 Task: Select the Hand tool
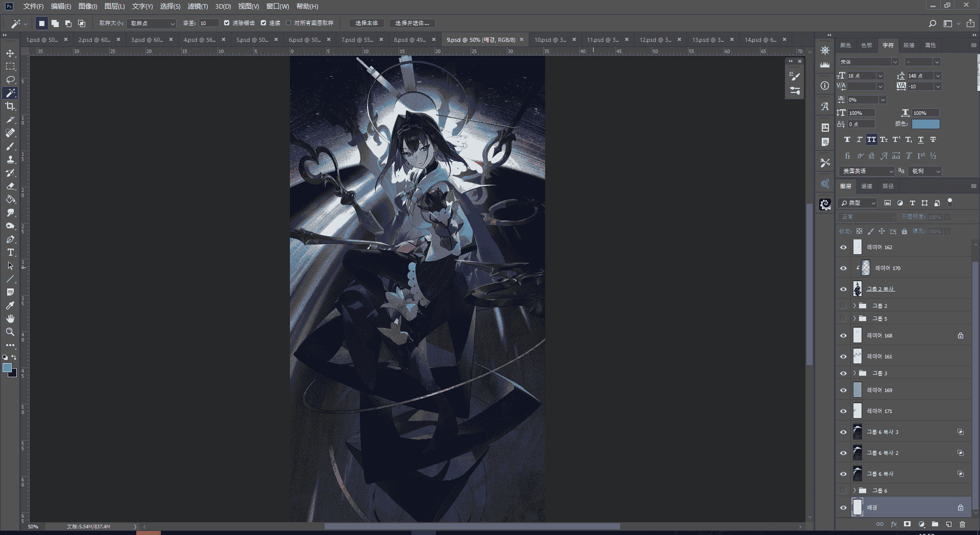(x=10, y=319)
